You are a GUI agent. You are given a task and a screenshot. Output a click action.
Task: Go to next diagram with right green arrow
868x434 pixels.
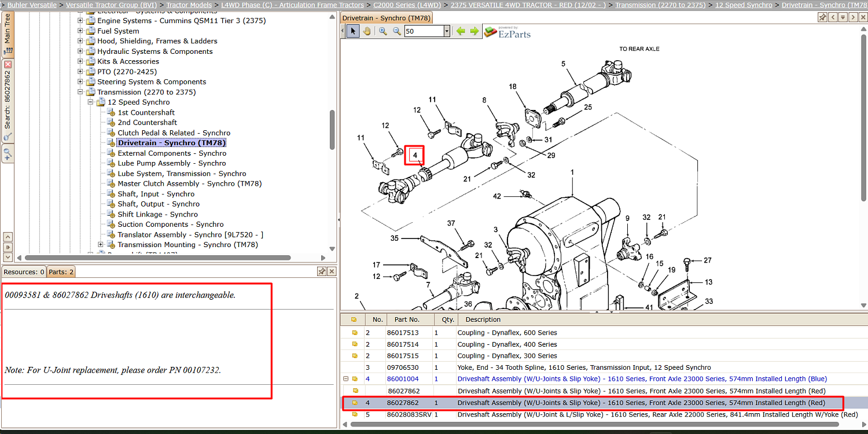[475, 31]
